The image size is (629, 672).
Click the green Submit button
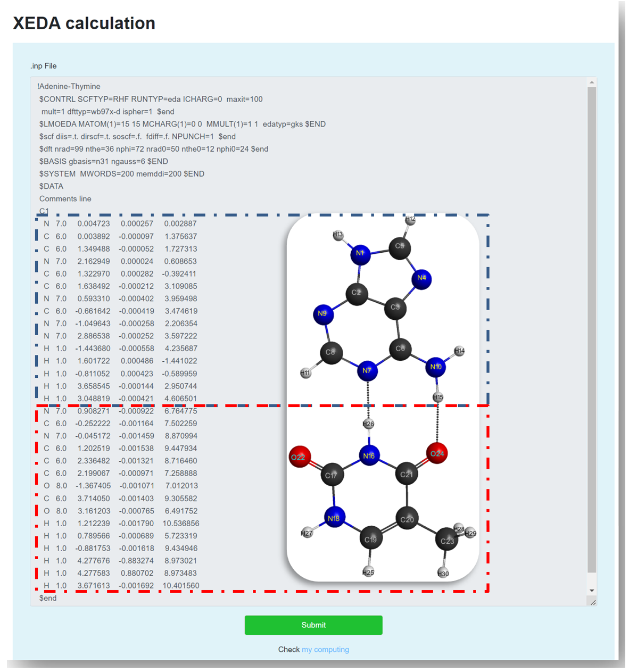[x=313, y=625]
